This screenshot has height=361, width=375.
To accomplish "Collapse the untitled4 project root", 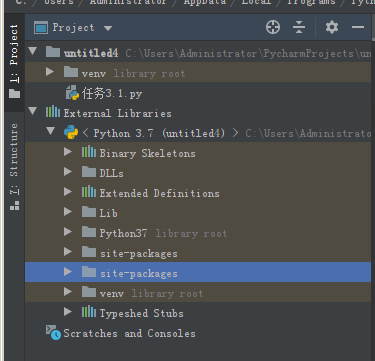I will click(x=33, y=51).
